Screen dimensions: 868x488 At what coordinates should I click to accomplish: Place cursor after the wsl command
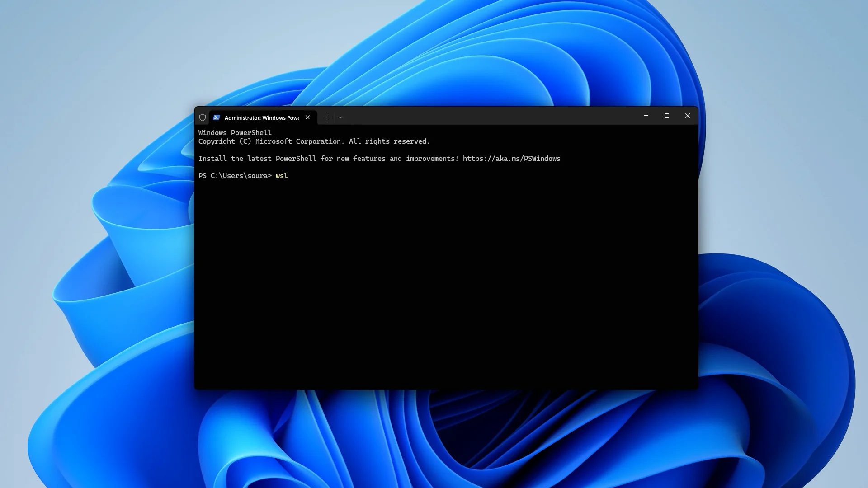pos(289,176)
